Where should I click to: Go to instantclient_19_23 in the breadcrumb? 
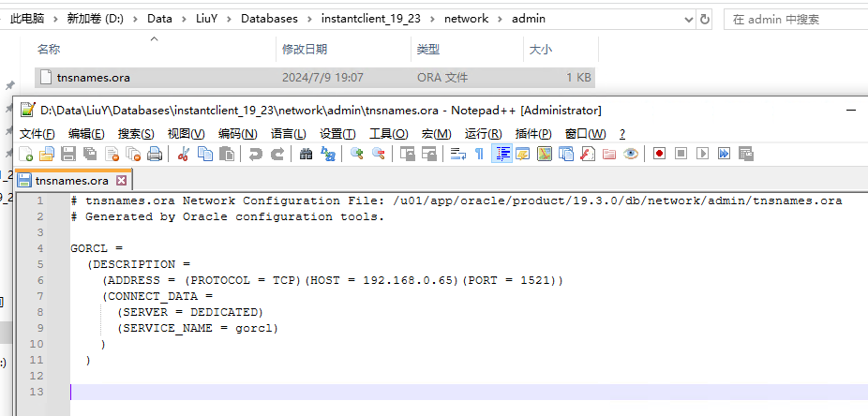371,19
